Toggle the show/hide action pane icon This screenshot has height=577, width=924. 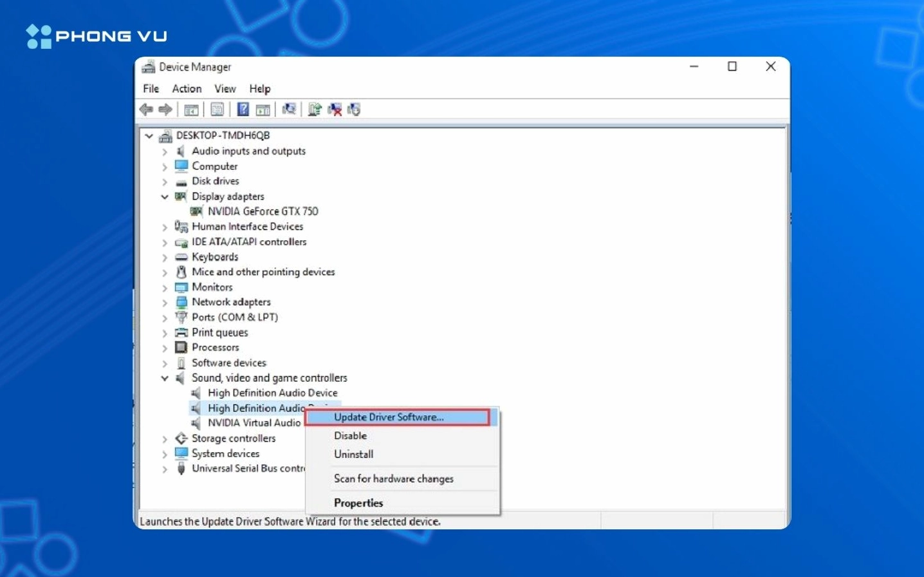(x=263, y=109)
